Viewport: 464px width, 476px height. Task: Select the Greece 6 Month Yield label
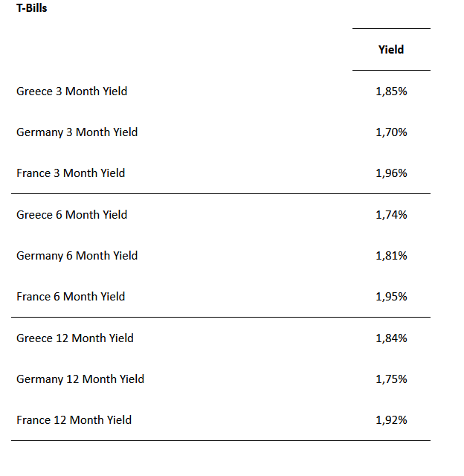[x=71, y=215]
